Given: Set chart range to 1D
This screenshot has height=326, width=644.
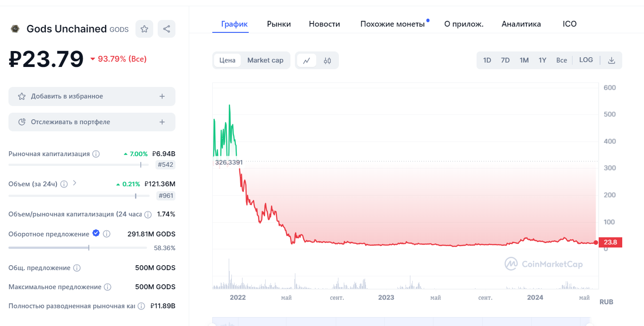Looking at the screenshot, I should pos(487,60).
